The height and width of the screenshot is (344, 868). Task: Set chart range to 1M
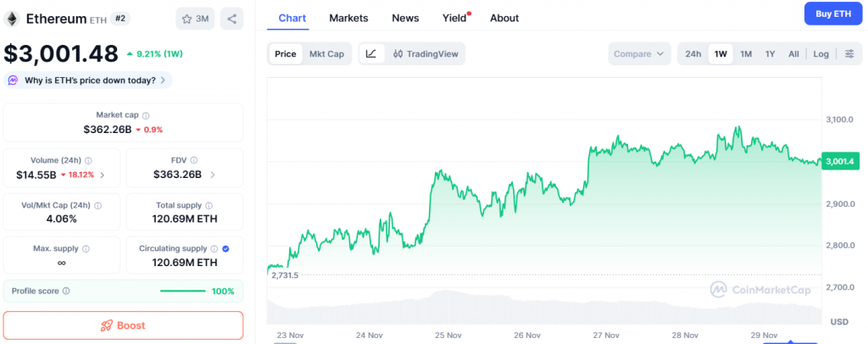(746, 53)
